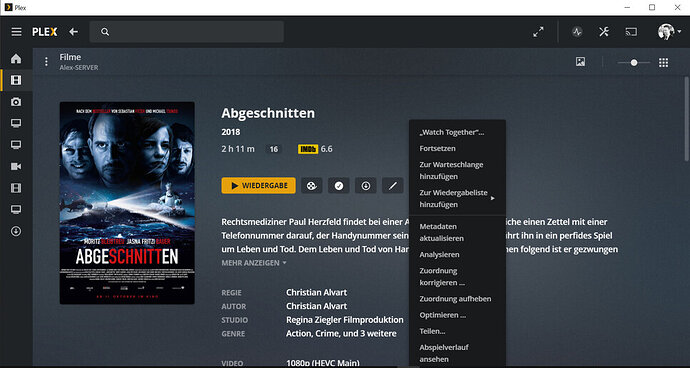
Task: Open the lower film strip library in the sidebar
Action: click(x=16, y=188)
